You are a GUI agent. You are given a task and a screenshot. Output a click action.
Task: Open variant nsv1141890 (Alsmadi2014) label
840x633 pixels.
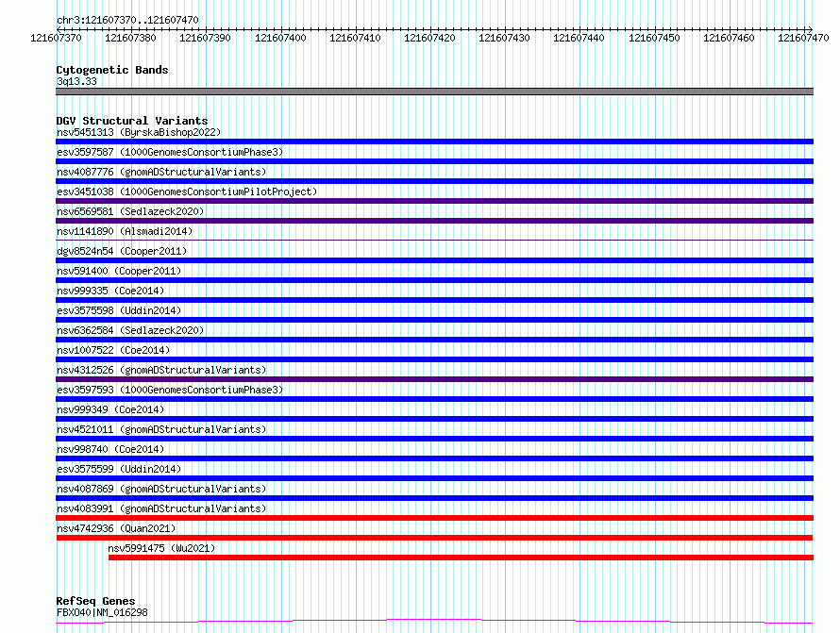pos(125,231)
